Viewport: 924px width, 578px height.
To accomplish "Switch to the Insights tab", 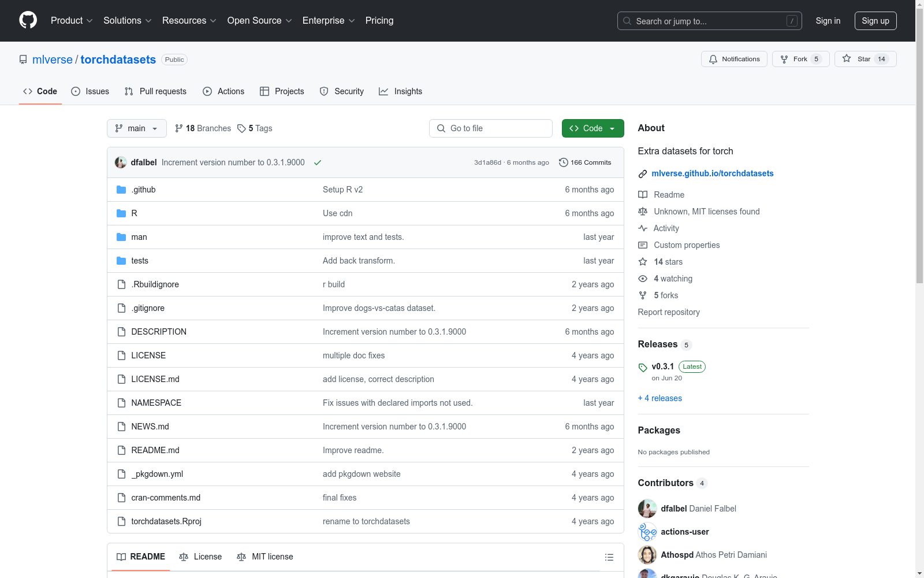I will (x=400, y=91).
